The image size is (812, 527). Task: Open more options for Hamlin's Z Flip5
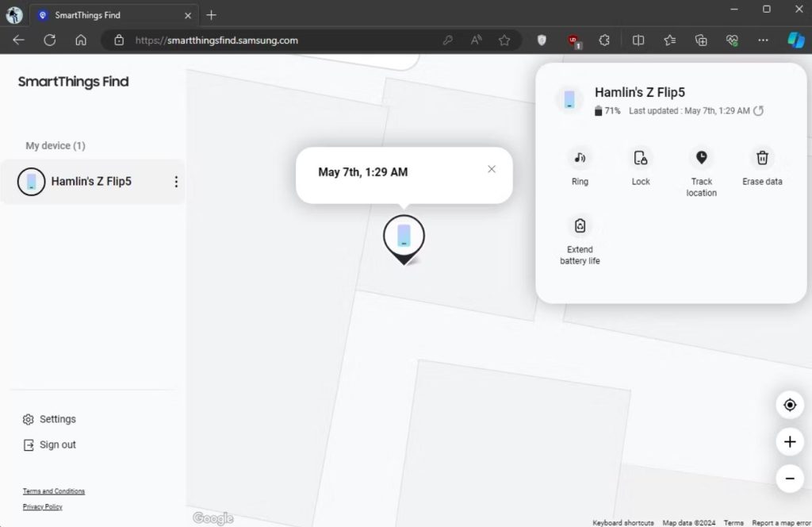[176, 182]
